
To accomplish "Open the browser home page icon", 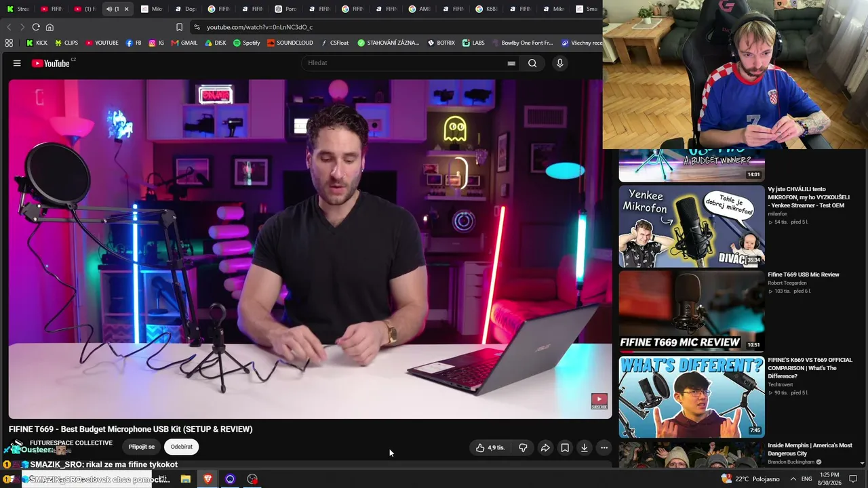I will point(50,27).
